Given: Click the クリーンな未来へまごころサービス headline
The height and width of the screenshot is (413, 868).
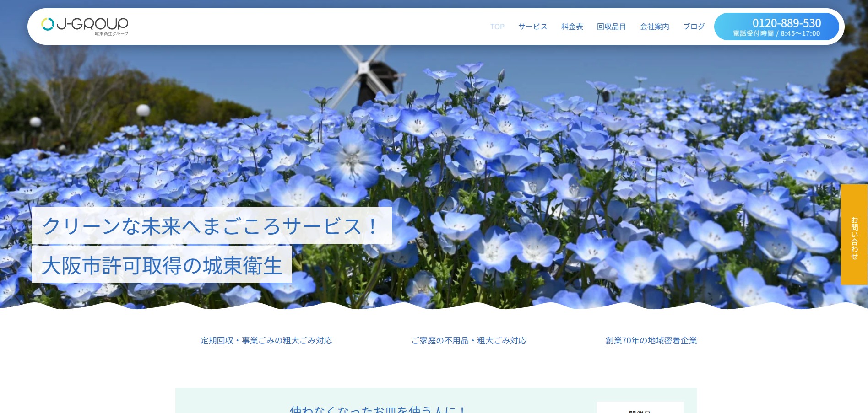Looking at the screenshot, I should click(212, 225).
